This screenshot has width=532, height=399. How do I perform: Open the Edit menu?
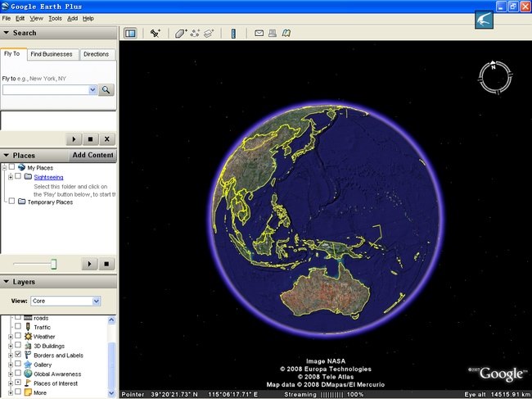(20, 18)
